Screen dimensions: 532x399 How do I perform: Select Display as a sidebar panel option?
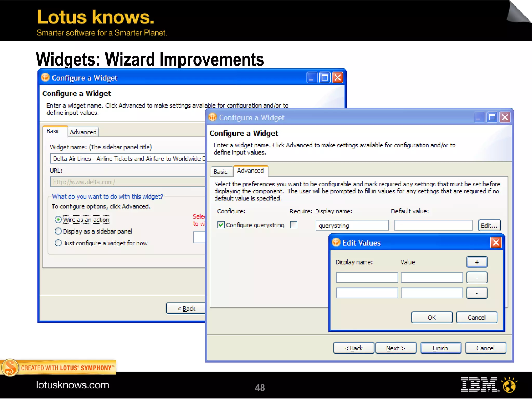(58, 231)
